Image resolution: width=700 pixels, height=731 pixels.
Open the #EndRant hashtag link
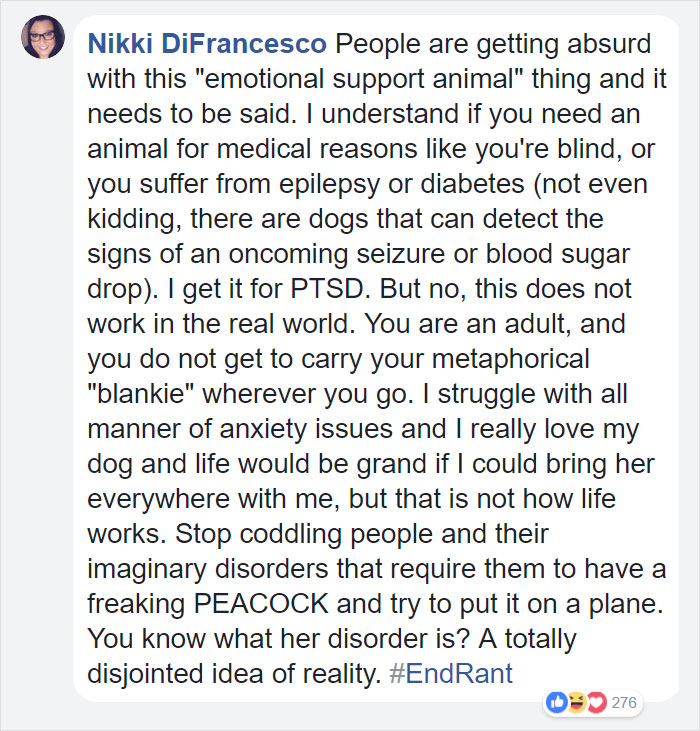(x=451, y=674)
